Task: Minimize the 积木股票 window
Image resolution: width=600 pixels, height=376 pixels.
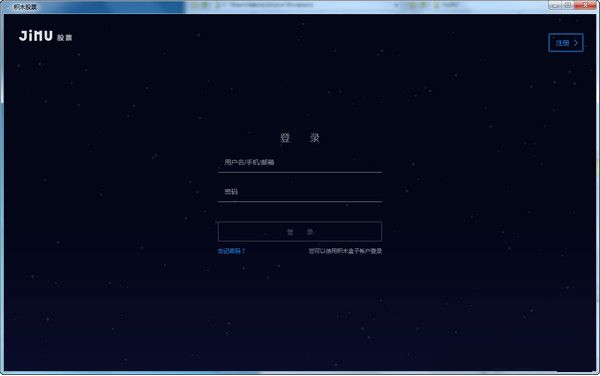Action: [554, 5]
